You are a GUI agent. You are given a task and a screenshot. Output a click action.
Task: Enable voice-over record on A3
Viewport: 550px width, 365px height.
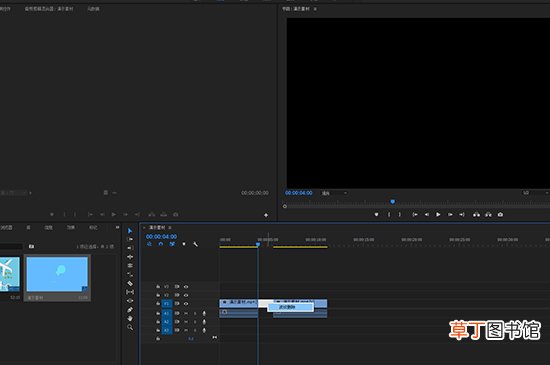click(204, 330)
